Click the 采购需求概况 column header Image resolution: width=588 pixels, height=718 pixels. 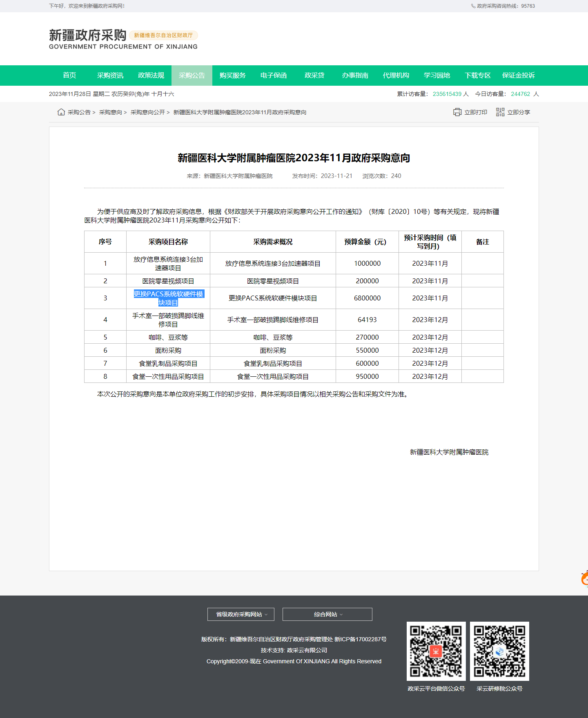click(x=273, y=242)
